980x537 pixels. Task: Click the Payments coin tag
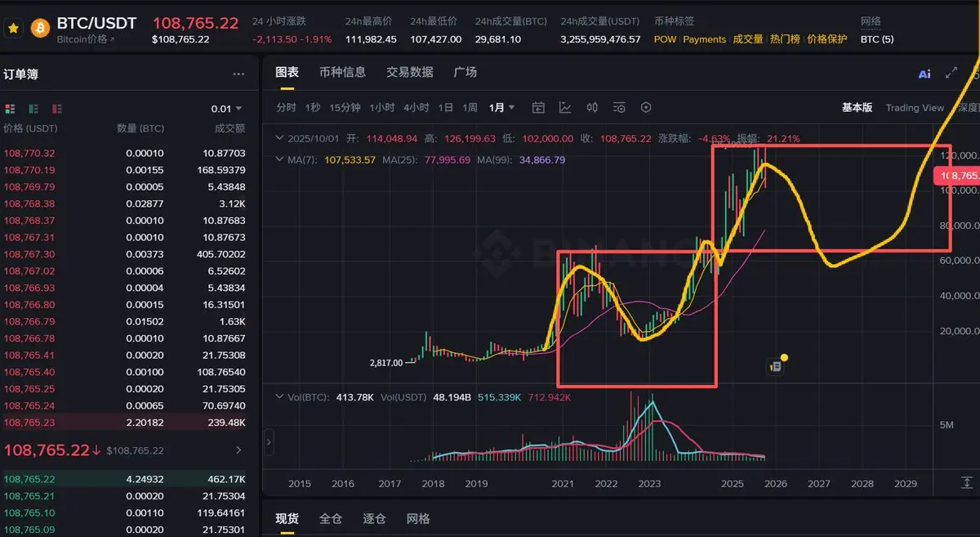tap(705, 39)
